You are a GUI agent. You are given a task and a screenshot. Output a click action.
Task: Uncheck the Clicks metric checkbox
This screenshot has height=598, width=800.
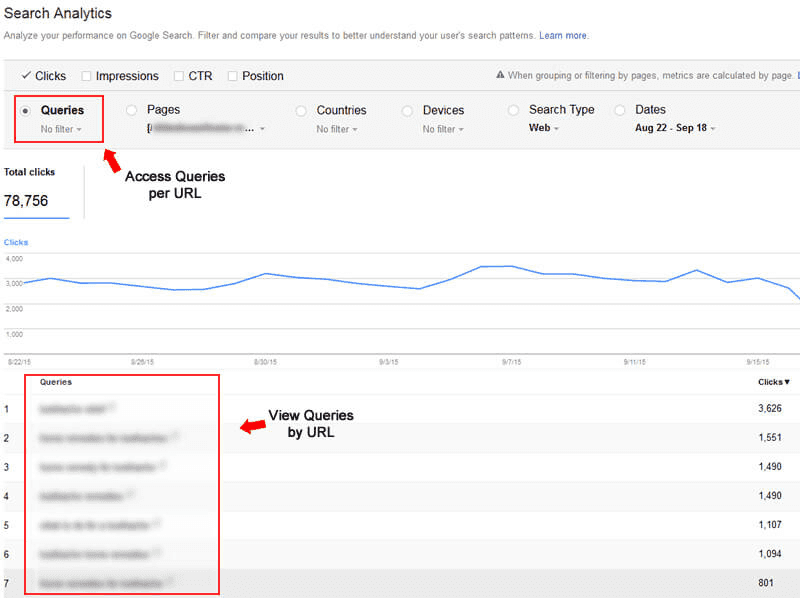point(26,76)
